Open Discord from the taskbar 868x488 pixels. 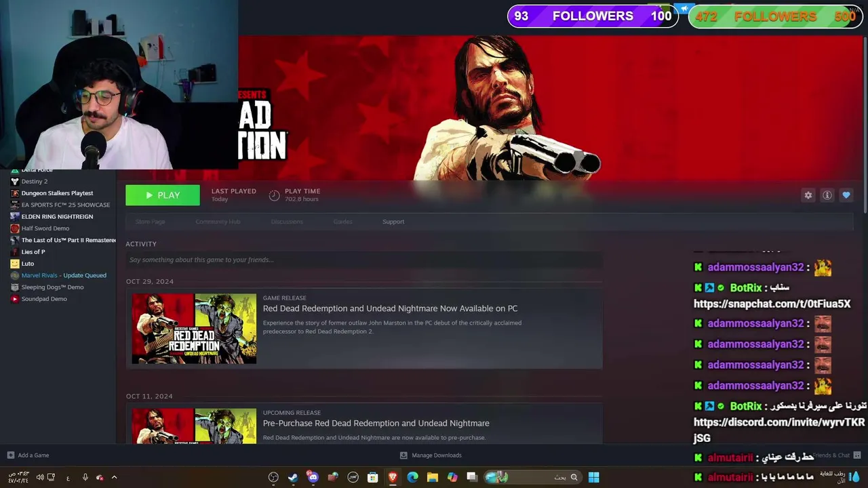[x=313, y=477]
